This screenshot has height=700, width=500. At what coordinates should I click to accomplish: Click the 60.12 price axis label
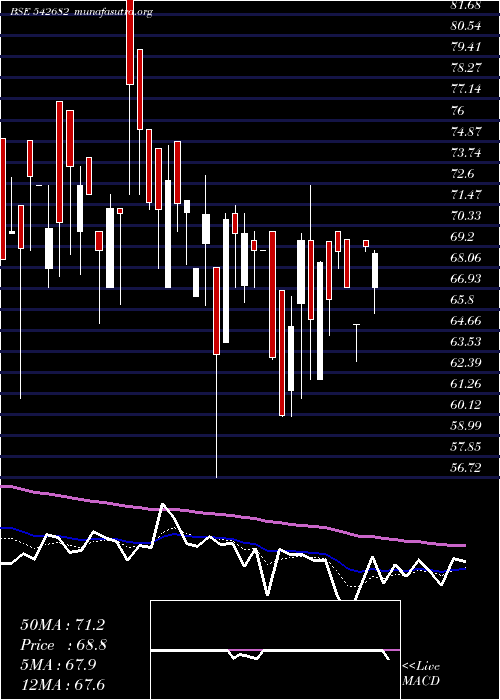click(466, 404)
